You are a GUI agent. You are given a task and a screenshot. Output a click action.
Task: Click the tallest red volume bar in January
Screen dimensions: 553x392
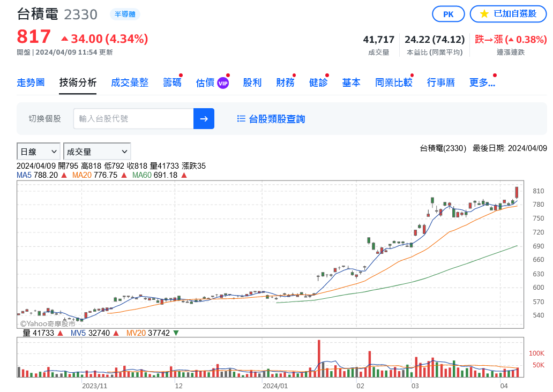[319, 358]
